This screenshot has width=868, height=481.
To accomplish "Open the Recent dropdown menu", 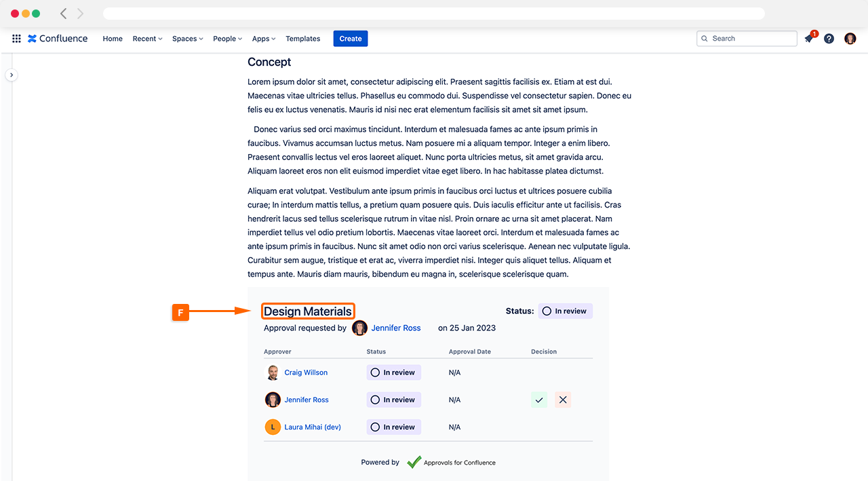I will click(x=147, y=39).
